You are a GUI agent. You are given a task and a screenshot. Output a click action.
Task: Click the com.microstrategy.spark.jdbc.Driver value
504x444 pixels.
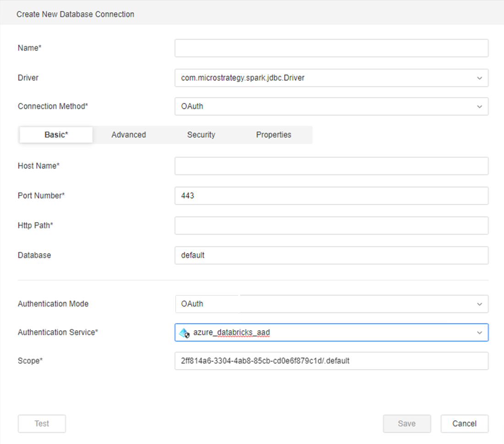click(243, 78)
